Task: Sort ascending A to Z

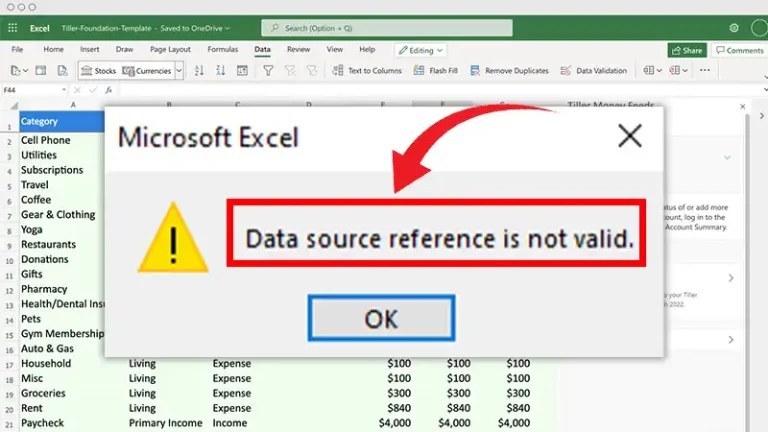Action: point(199,71)
